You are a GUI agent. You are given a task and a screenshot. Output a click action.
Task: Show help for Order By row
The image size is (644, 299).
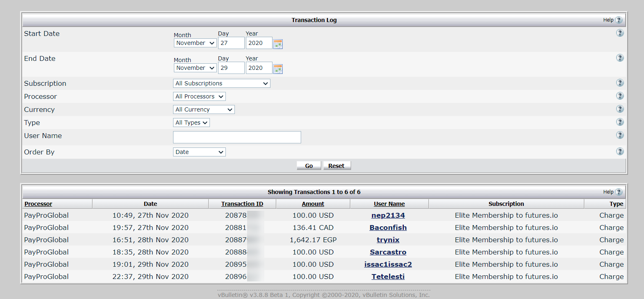pyautogui.click(x=620, y=152)
